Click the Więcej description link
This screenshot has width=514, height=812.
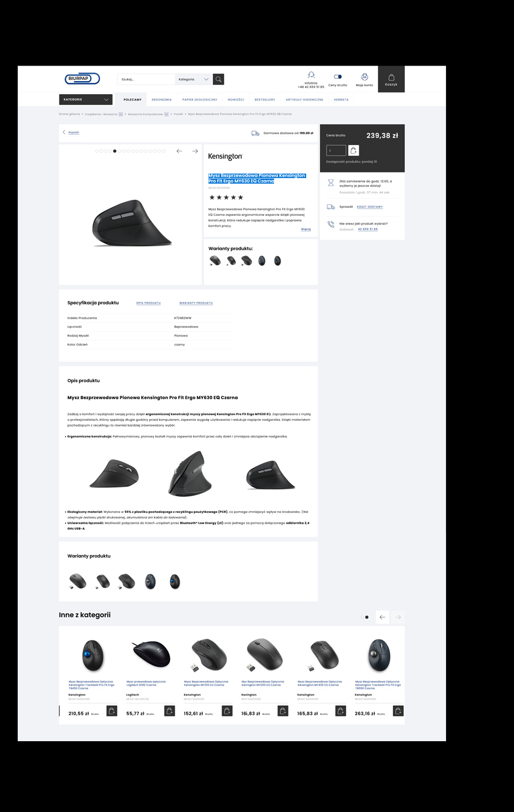point(306,229)
